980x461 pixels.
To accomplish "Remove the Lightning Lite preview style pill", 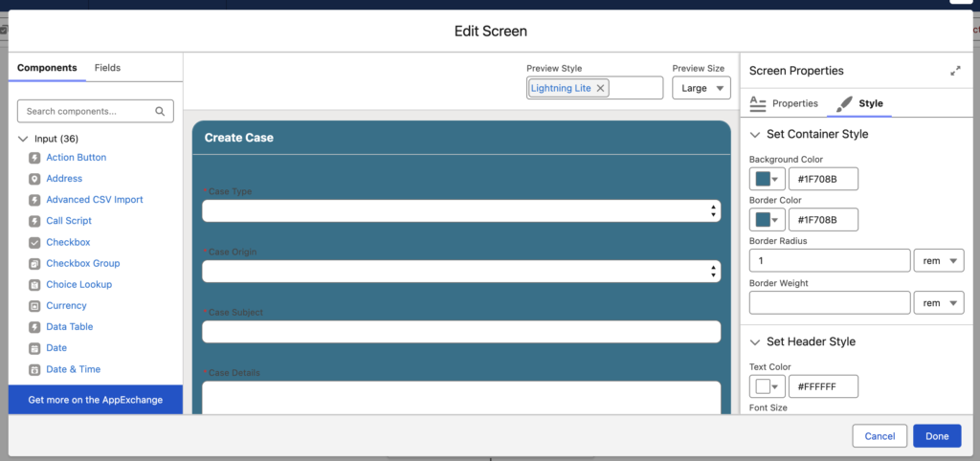I will tap(600, 88).
